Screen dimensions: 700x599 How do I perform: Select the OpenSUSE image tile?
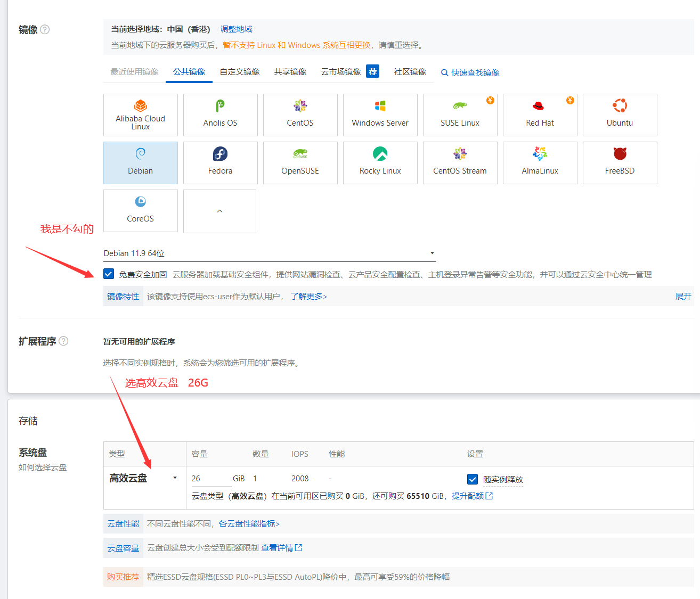300,163
